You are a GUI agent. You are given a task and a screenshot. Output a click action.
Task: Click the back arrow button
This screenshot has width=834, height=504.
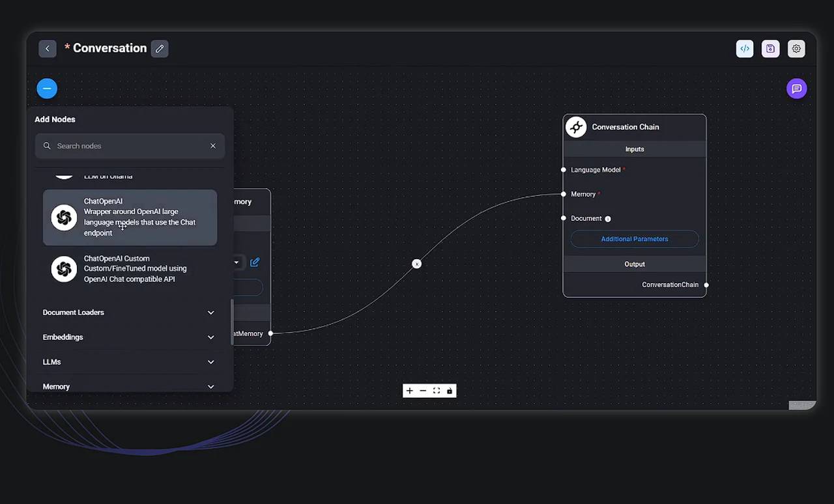click(48, 49)
